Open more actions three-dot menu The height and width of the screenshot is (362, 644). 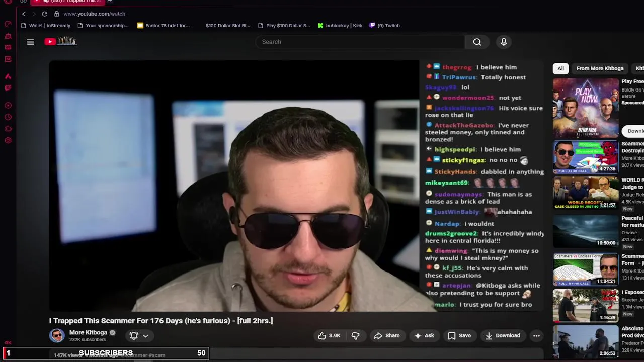coord(536,335)
